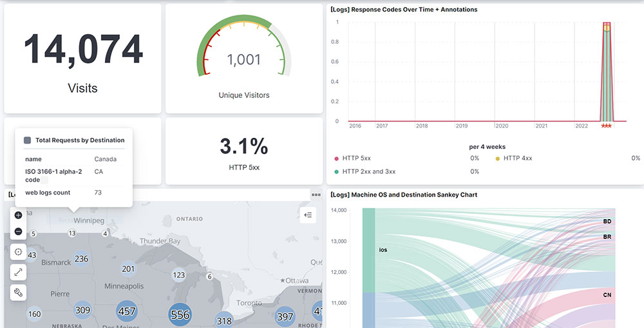The height and width of the screenshot is (328, 644).
Task: Click the Machine OS Sankey Chart title
Action: [404, 195]
